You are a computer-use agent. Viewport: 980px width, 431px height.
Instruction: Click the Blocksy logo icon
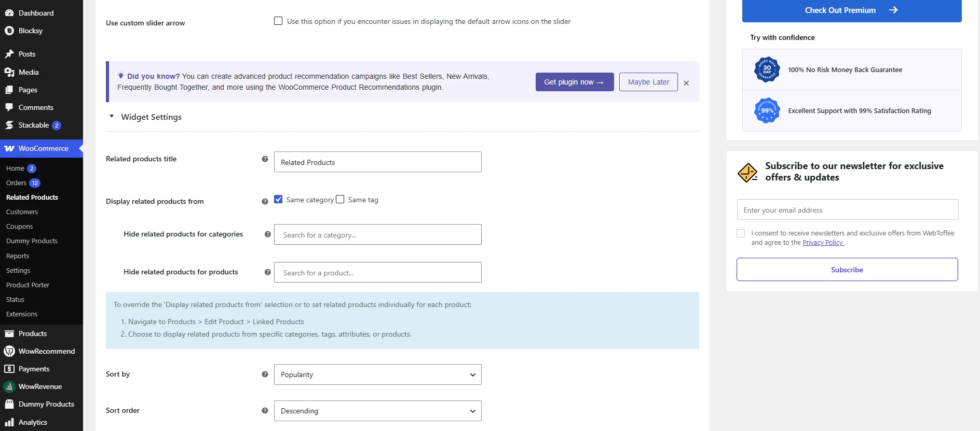click(x=9, y=31)
